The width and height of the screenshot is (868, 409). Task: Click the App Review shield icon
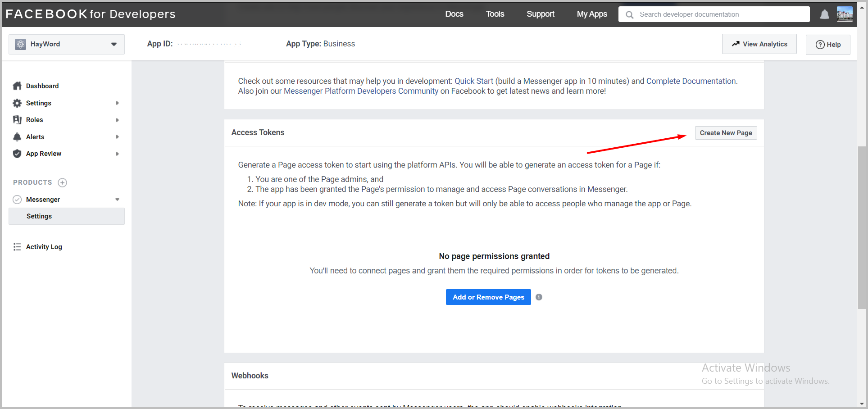17,154
